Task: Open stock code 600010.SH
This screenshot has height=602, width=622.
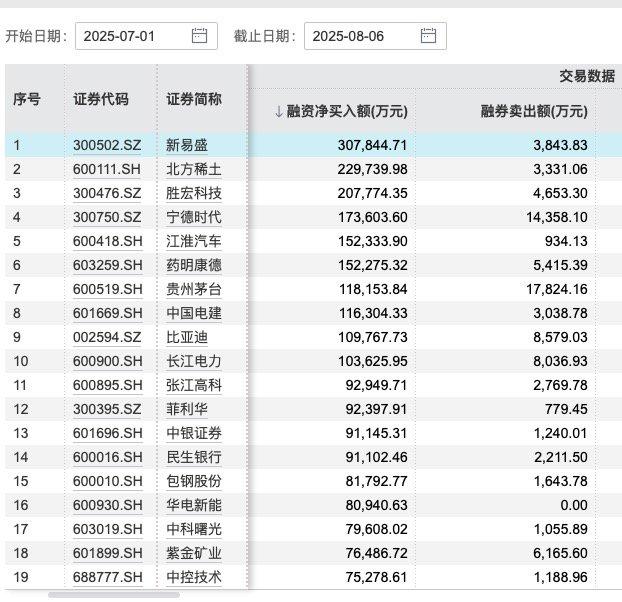Action: tap(108, 481)
